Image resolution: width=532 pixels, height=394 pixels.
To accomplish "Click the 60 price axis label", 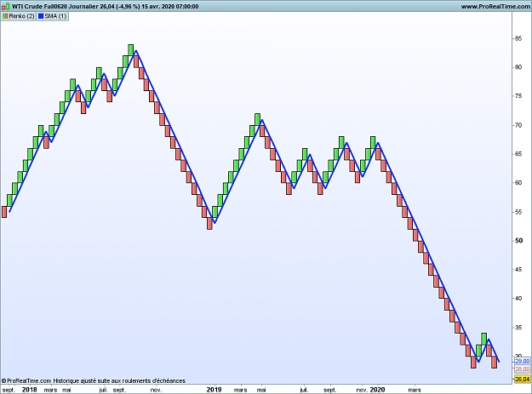I will pos(518,183).
